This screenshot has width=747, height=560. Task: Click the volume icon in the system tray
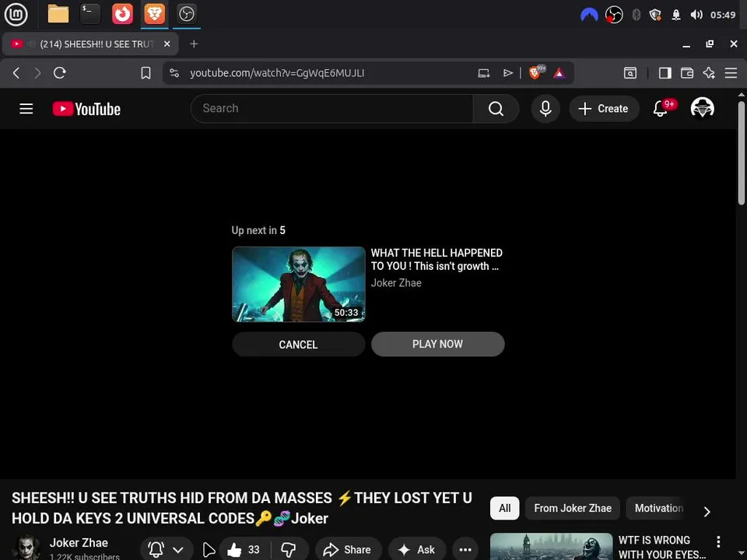[x=696, y=15]
